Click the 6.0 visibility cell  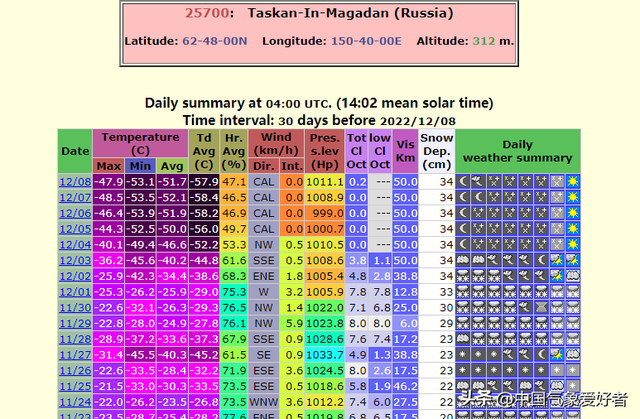click(405, 324)
